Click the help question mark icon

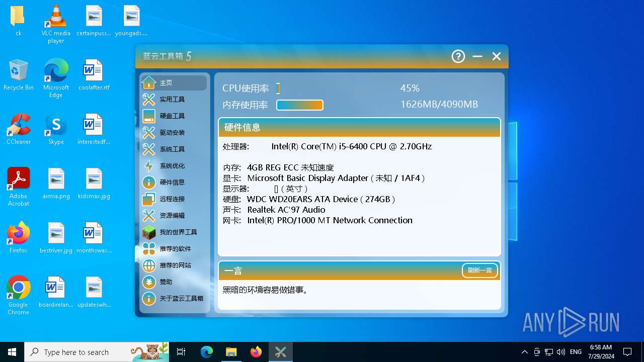click(x=458, y=56)
